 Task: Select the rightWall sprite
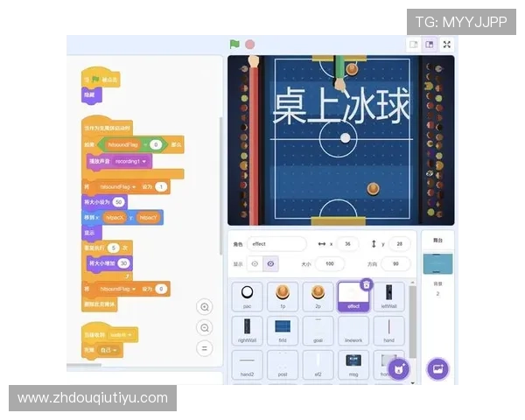click(247, 331)
